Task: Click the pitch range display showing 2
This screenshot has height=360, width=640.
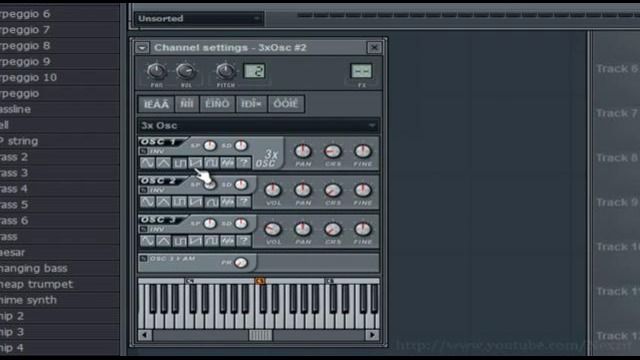Action: point(254,71)
